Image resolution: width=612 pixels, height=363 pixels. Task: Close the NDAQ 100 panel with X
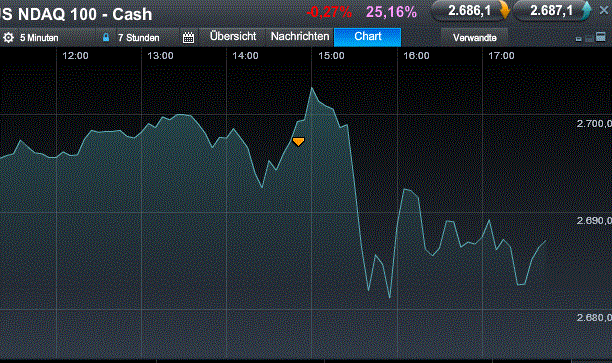pos(604,10)
